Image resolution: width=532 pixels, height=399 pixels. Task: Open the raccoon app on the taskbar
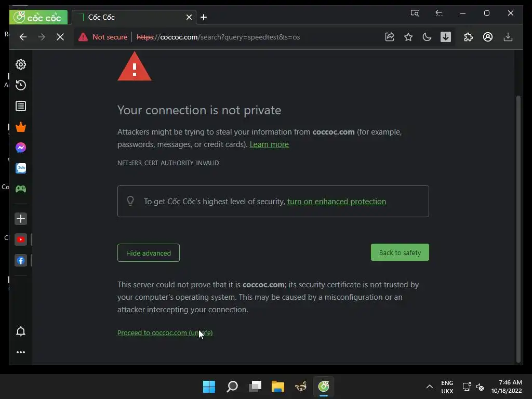point(301,387)
